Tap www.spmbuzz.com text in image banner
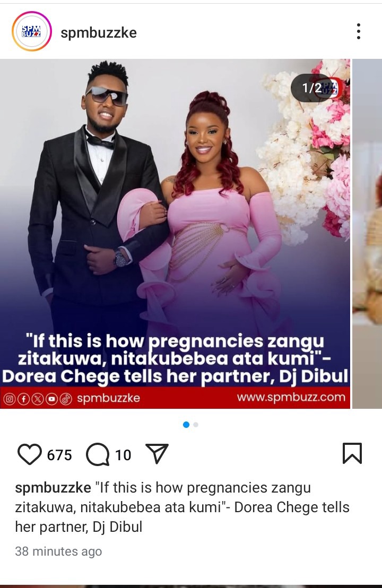The height and width of the screenshot is (588, 382). pos(291,398)
